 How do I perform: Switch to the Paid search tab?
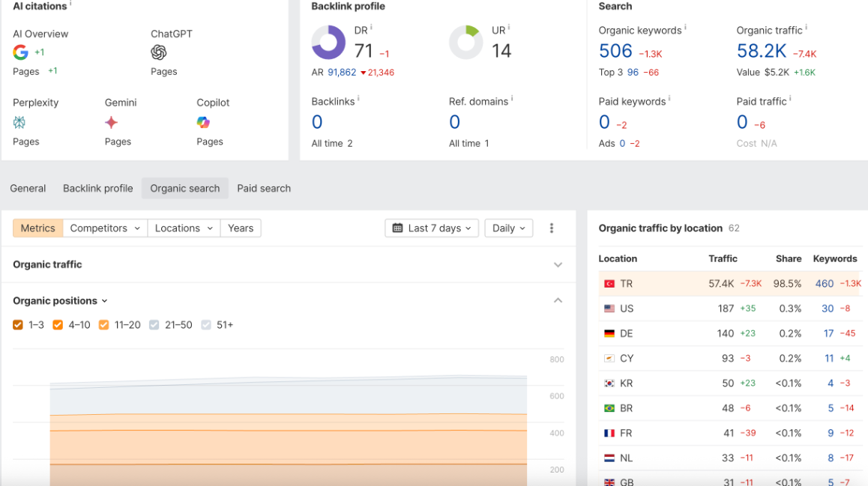click(264, 189)
